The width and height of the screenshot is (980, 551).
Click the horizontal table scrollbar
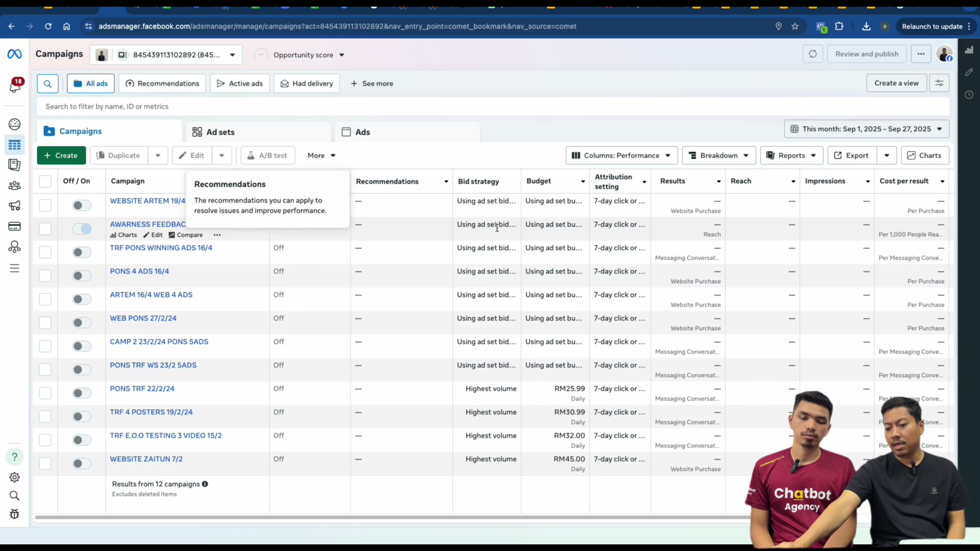[393, 517]
